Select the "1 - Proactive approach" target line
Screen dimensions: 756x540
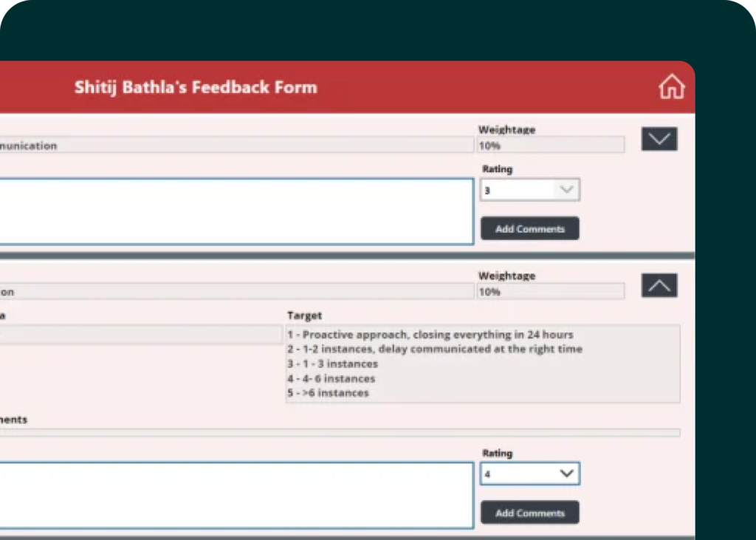tap(430, 335)
